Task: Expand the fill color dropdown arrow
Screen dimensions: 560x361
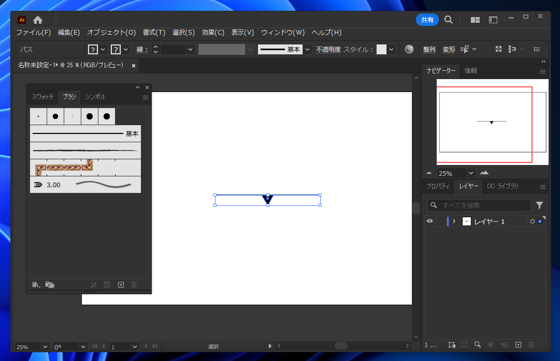Action: coord(103,49)
